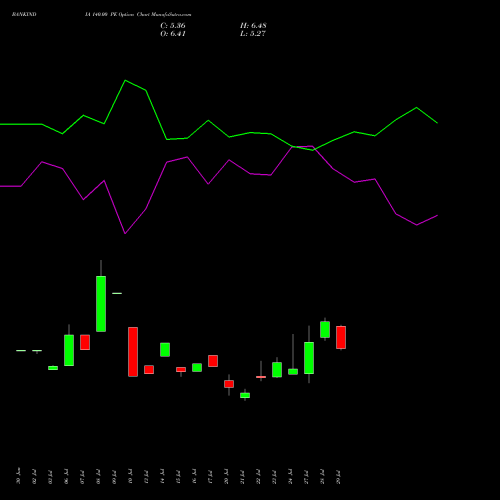Click the last date label, 29 Jul
The image size is (500, 500).
click(339, 477)
